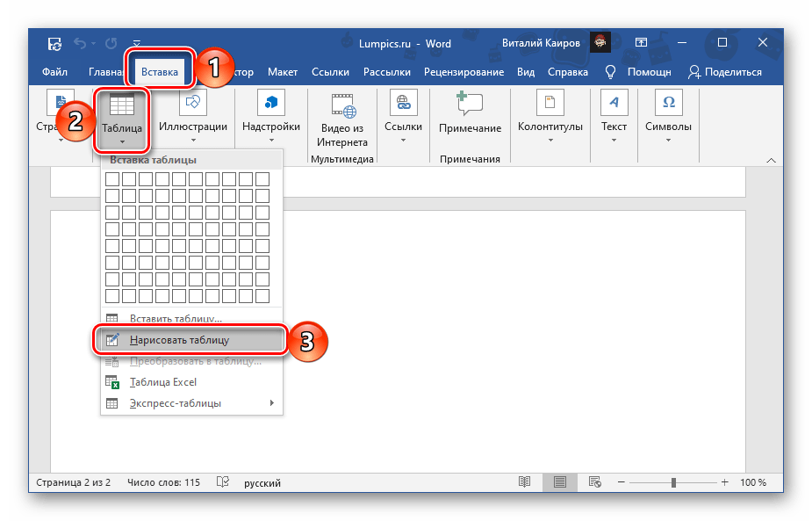This screenshot has width=812, height=521.
Task: Click the zoom slider handle
Action: coord(673,482)
